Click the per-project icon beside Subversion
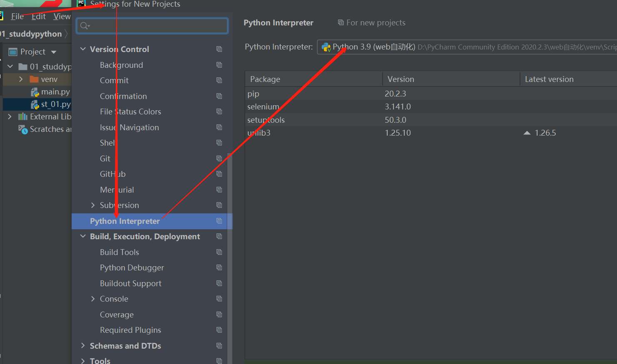The height and width of the screenshot is (364, 617). pos(219,205)
